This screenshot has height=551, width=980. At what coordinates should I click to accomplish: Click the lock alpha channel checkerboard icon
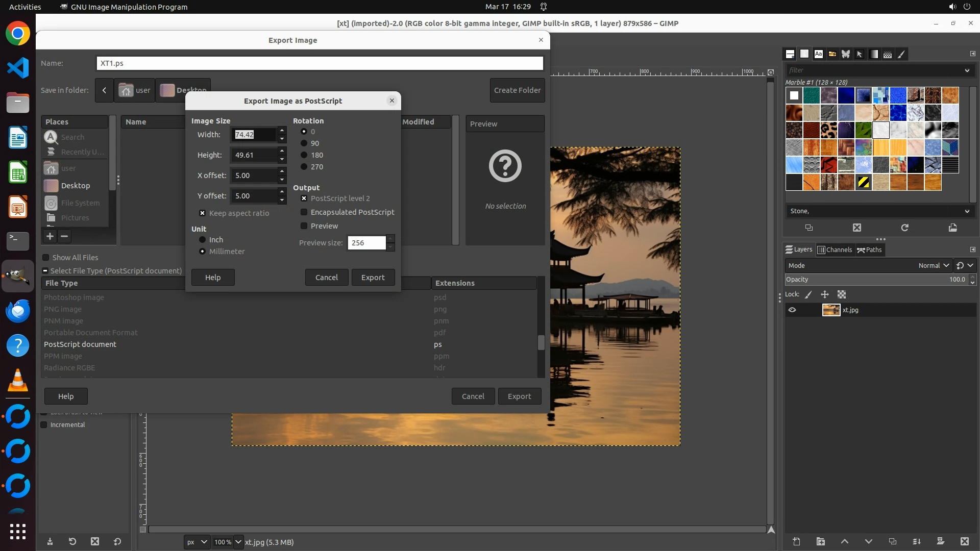pyautogui.click(x=842, y=294)
